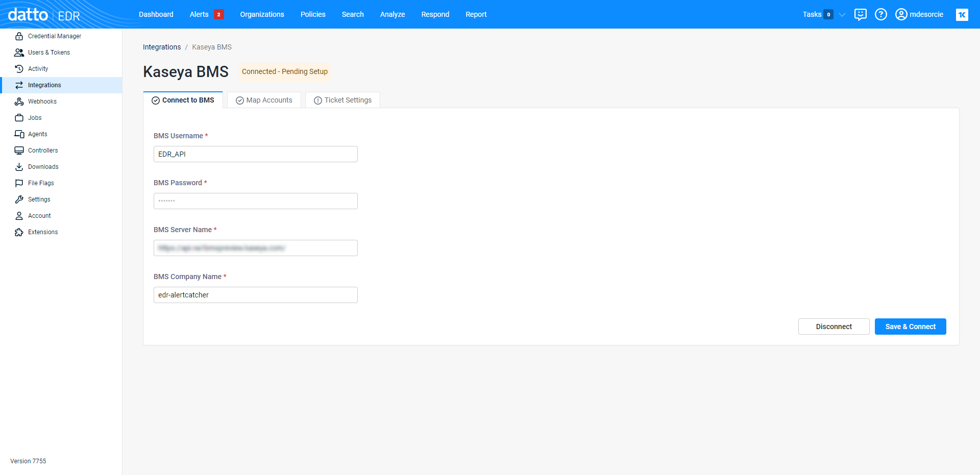Click the Agents devices icon
Image resolution: width=980 pixels, height=475 pixels.
click(19, 134)
